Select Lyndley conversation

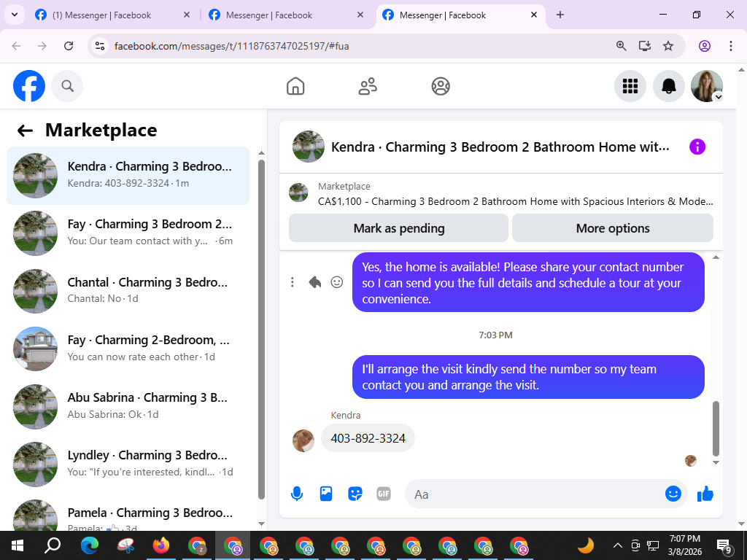click(x=128, y=464)
